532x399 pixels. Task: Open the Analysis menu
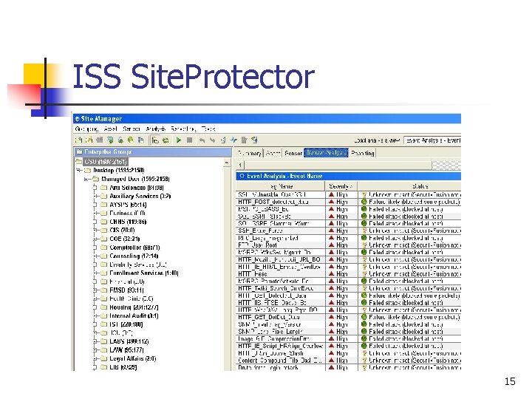click(x=156, y=129)
